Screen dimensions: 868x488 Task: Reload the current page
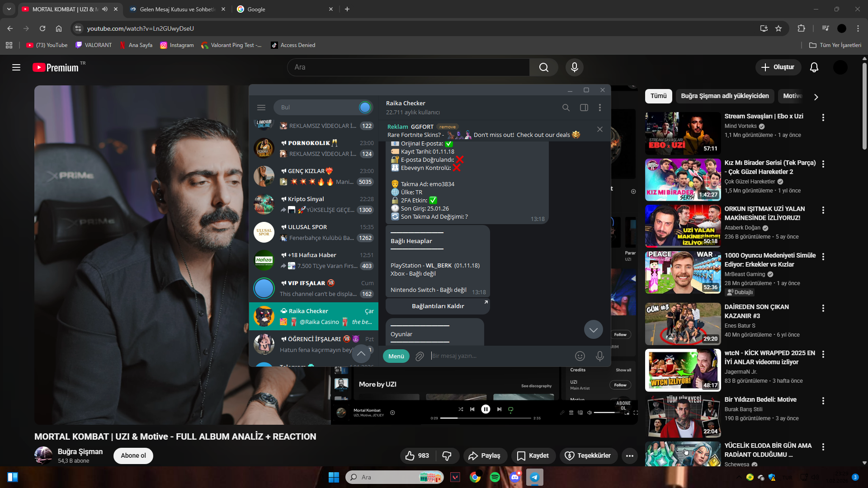pos(42,28)
